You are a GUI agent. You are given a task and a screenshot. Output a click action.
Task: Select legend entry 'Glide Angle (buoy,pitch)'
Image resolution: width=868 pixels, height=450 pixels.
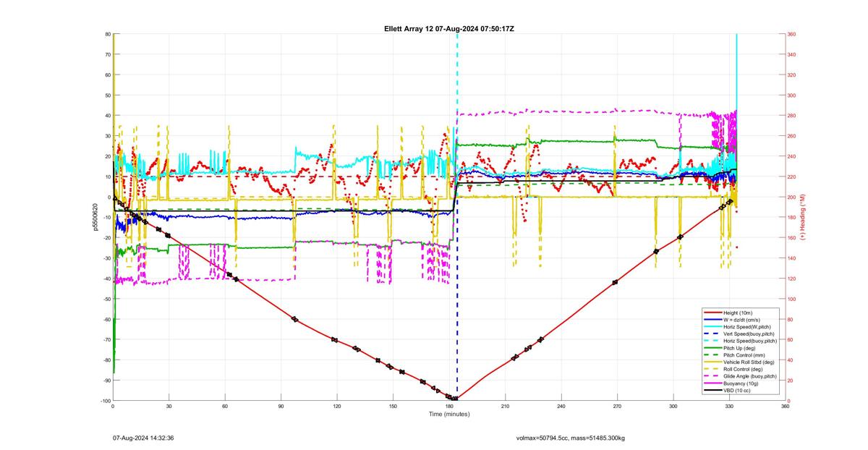click(750, 376)
